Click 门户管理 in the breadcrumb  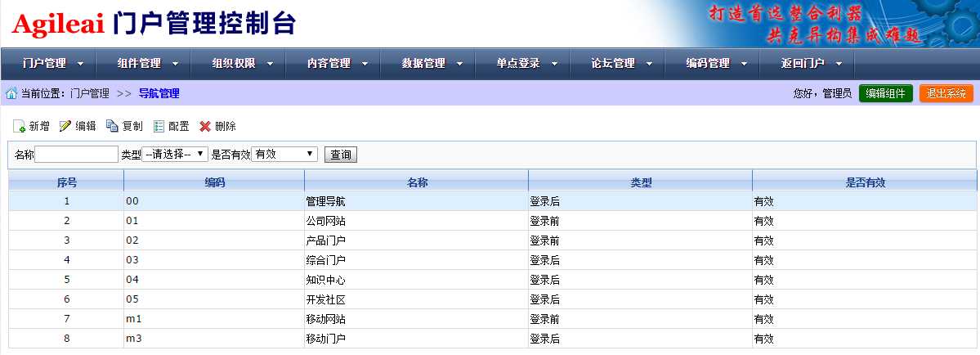coord(89,94)
